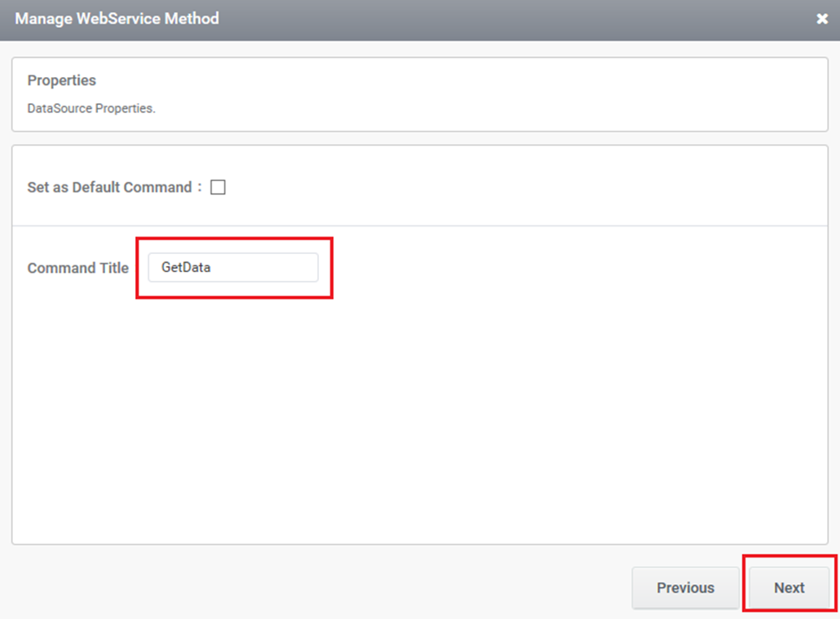Click empty area below Command Title
Screen dimensions: 840x619
pyautogui.click(x=420, y=418)
